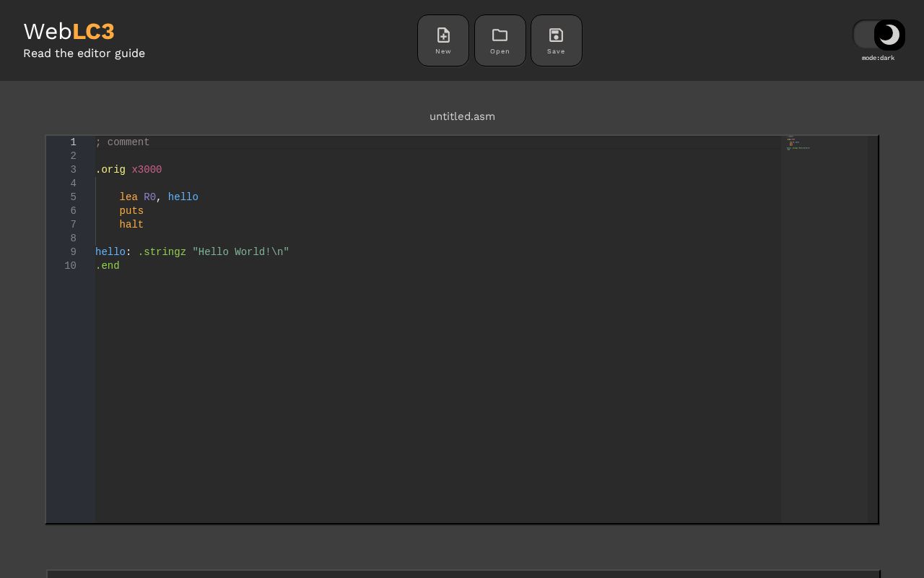This screenshot has height=578, width=924.
Task: Select line number 9 in gutter
Action: [x=73, y=252]
